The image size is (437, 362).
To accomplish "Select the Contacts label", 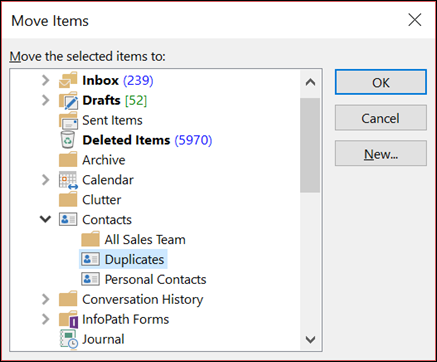I will (107, 220).
